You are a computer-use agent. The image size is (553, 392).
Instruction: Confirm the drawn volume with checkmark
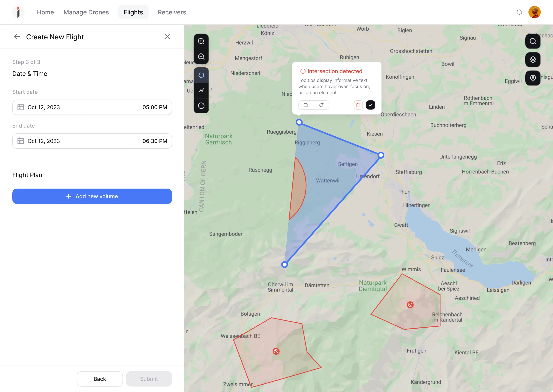pos(371,105)
